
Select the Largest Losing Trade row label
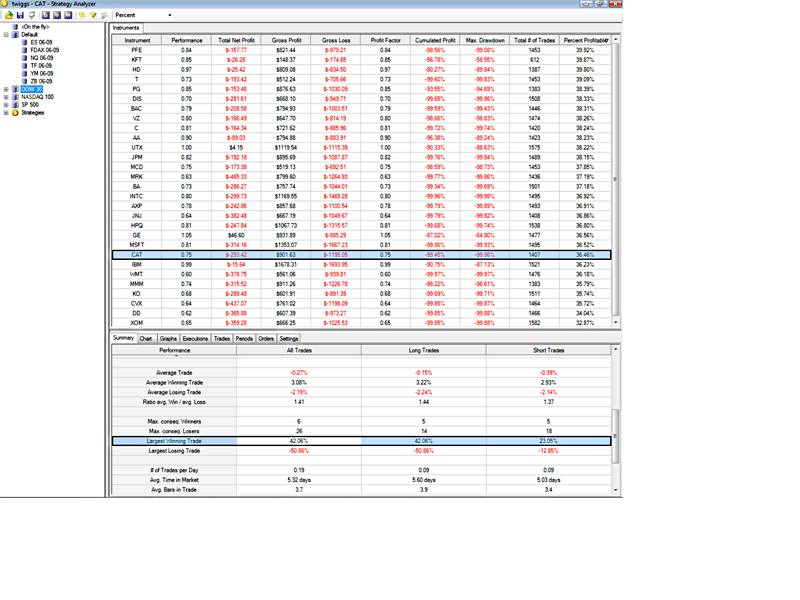click(174, 451)
